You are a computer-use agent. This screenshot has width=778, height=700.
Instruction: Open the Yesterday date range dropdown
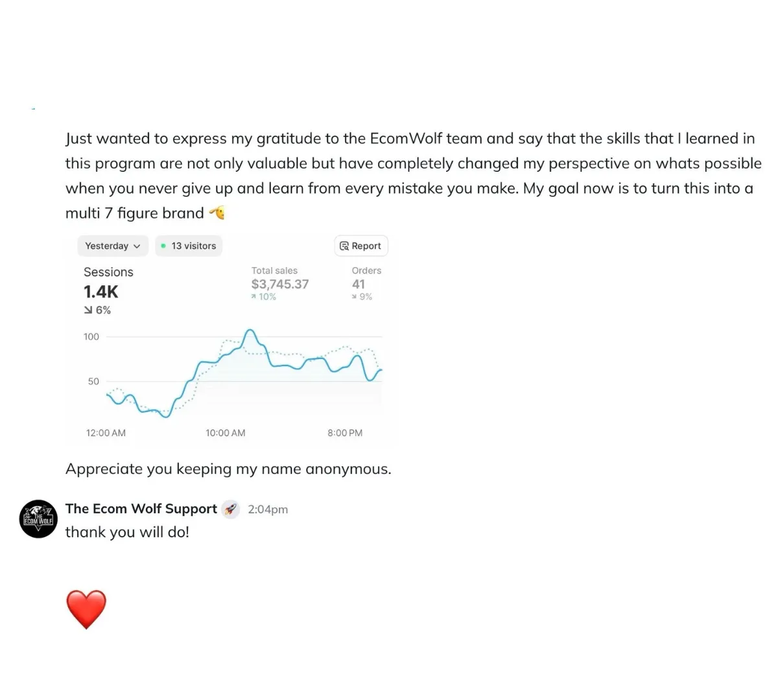tap(113, 246)
